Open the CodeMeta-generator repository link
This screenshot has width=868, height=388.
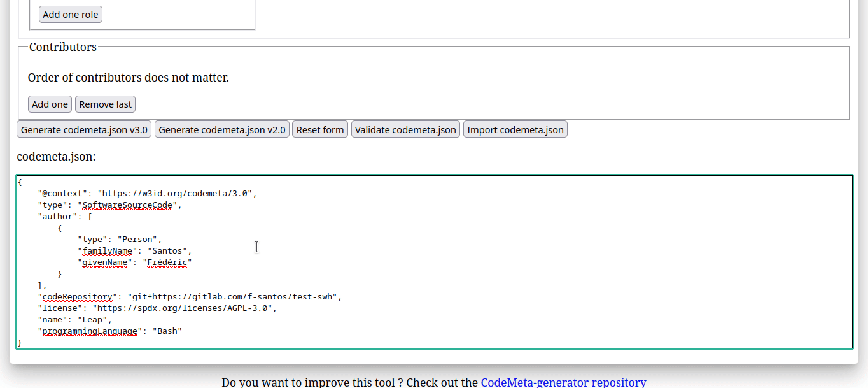(x=563, y=382)
